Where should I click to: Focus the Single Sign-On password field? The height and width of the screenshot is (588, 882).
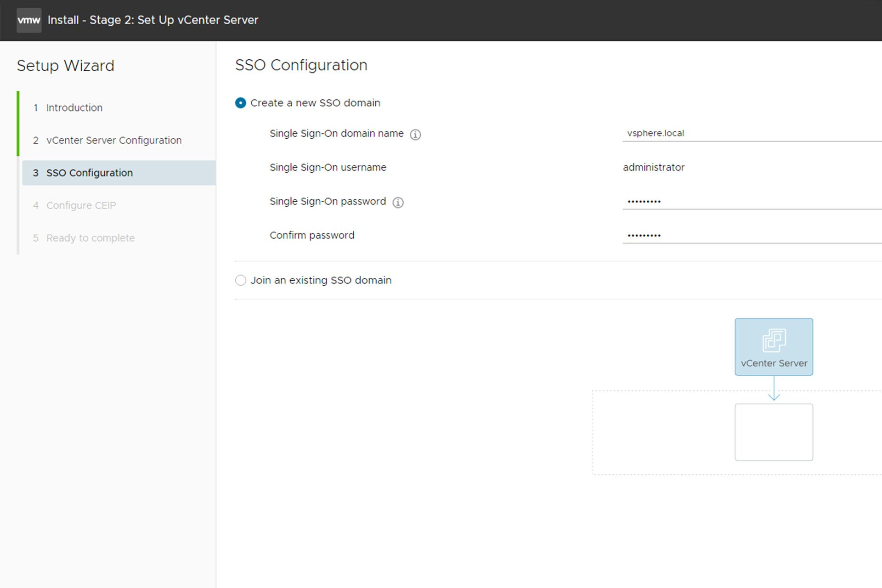(752, 201)
